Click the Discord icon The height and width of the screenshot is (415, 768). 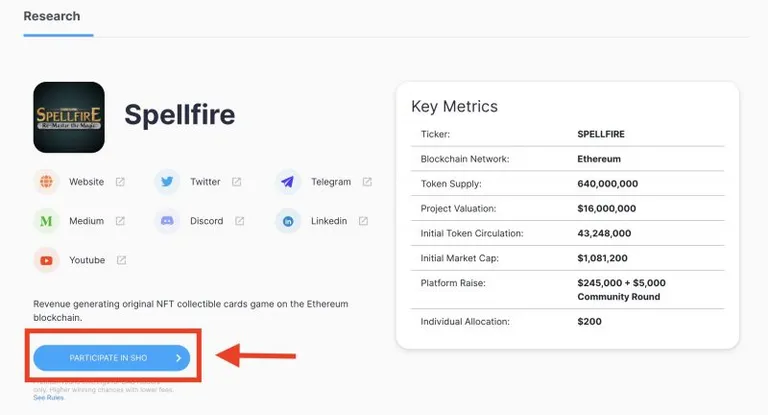167,221
